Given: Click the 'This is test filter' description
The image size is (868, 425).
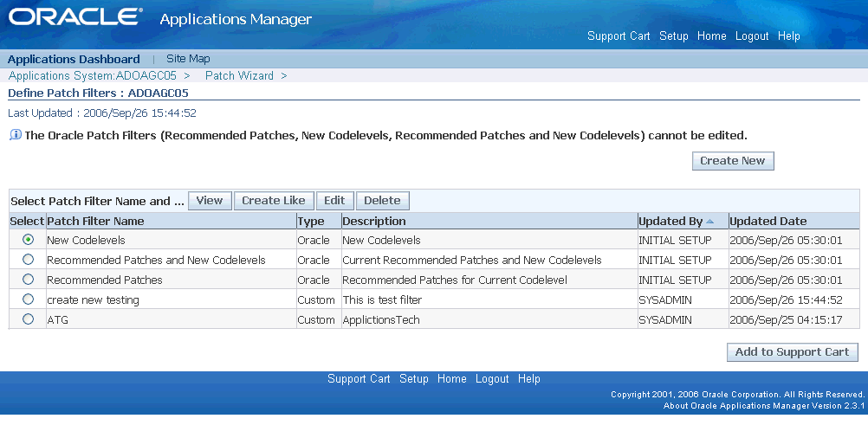Looking at the screenshot, I should point(382,300).
